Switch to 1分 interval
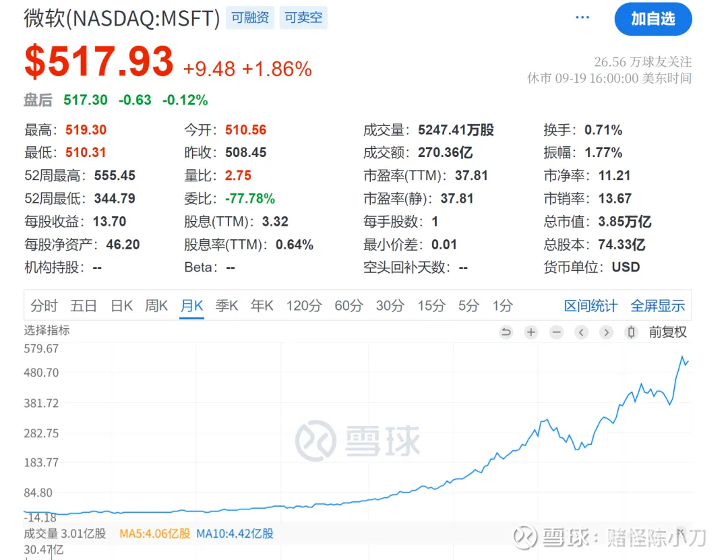 [502, 305]
